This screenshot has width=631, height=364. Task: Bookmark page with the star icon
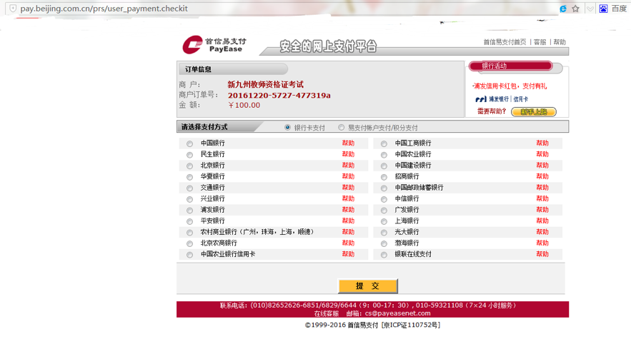[576, 9]
